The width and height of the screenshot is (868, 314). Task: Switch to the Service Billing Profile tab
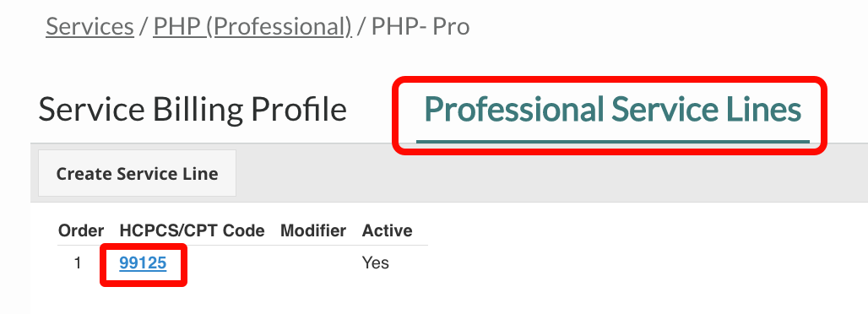193,110
